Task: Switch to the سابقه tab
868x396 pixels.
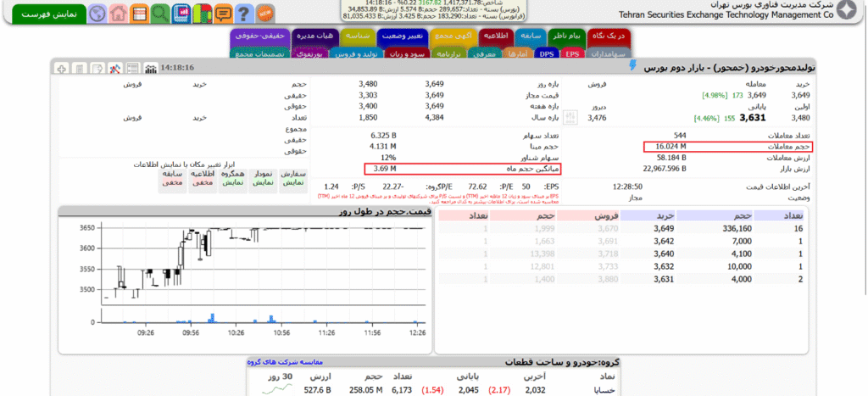Action: point(531,36)
